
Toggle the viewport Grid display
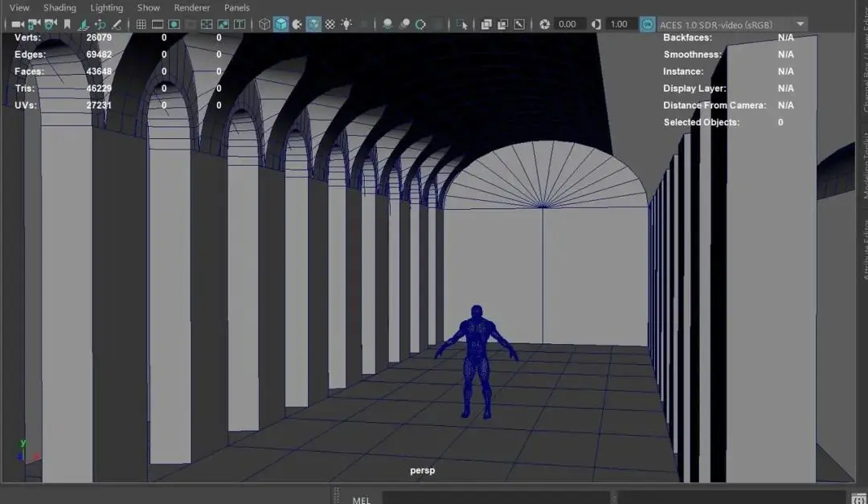coord(141,24)
